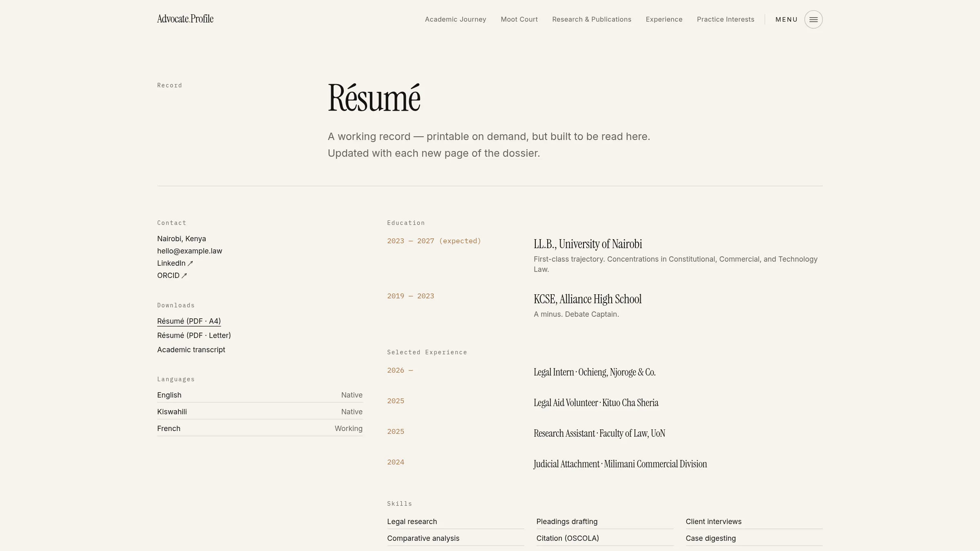Open the hamburger menu icon

tap(813, 19)
